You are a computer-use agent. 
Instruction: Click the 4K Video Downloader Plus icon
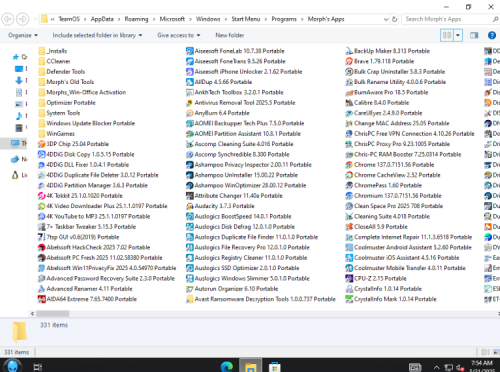tap(42, 206)
